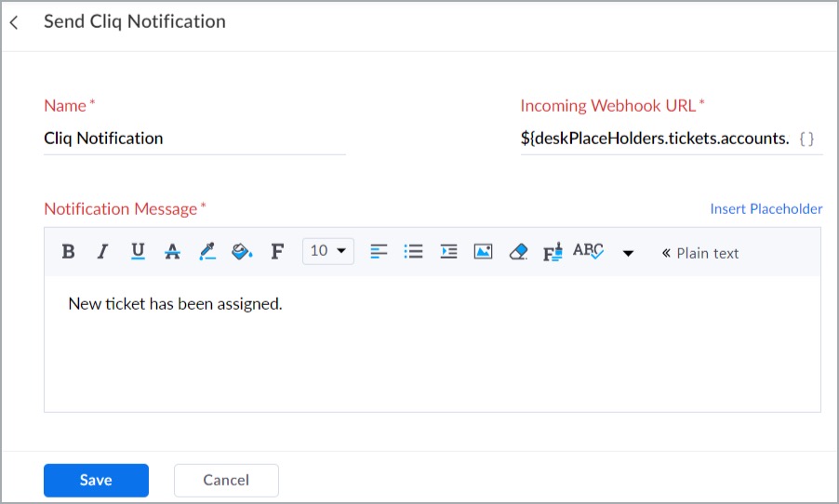Open the text alignment options
Image resolution: width=839 pixels, height=504 pixels.
(379, 251)
